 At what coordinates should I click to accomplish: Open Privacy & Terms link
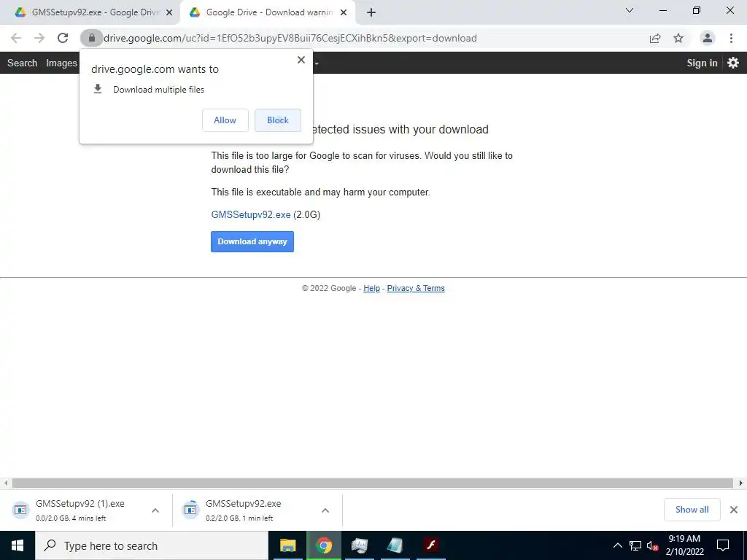click(416, 288)
